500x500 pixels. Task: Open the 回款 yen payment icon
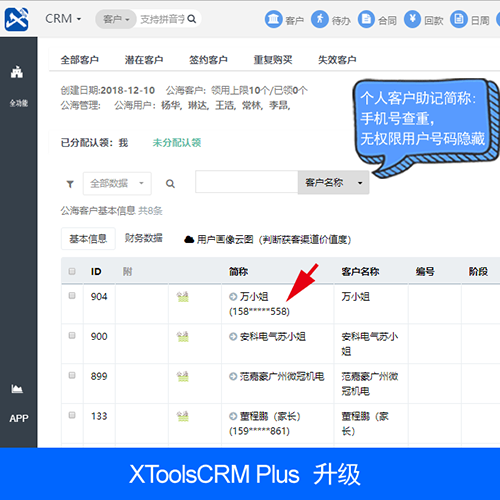413,19
